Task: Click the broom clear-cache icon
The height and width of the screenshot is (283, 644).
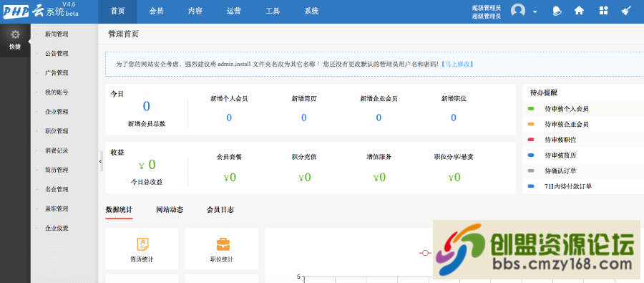Action: point(625,11)
